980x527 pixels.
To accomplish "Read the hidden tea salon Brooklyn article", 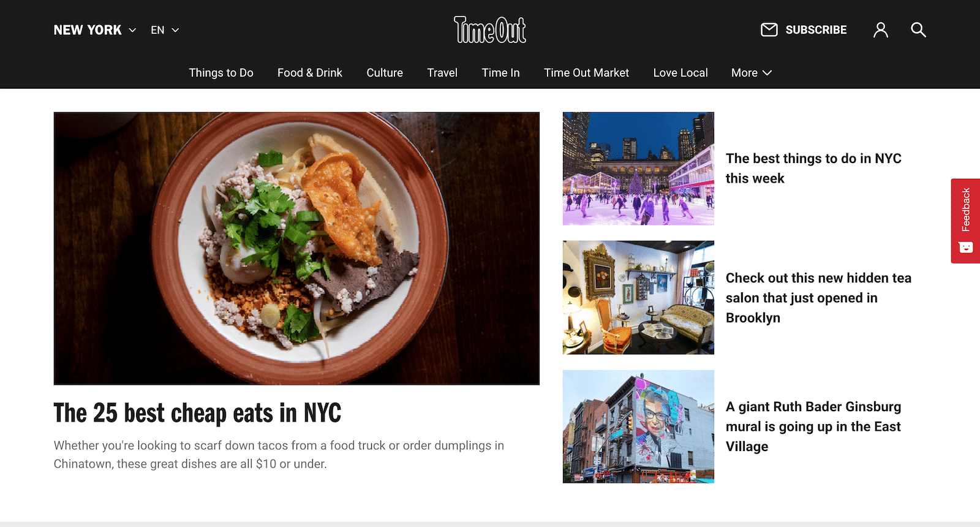I will coord(818,298).
